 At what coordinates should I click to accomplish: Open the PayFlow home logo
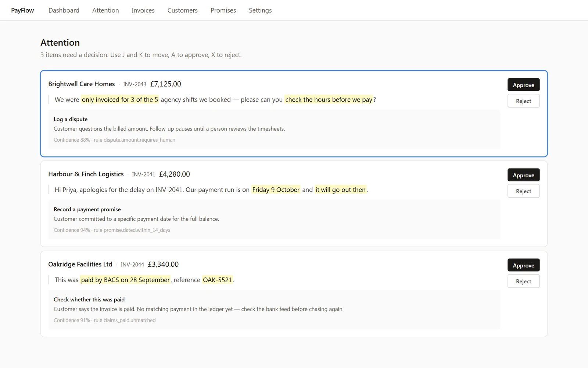pyautogui.click(x=22, y=10)
